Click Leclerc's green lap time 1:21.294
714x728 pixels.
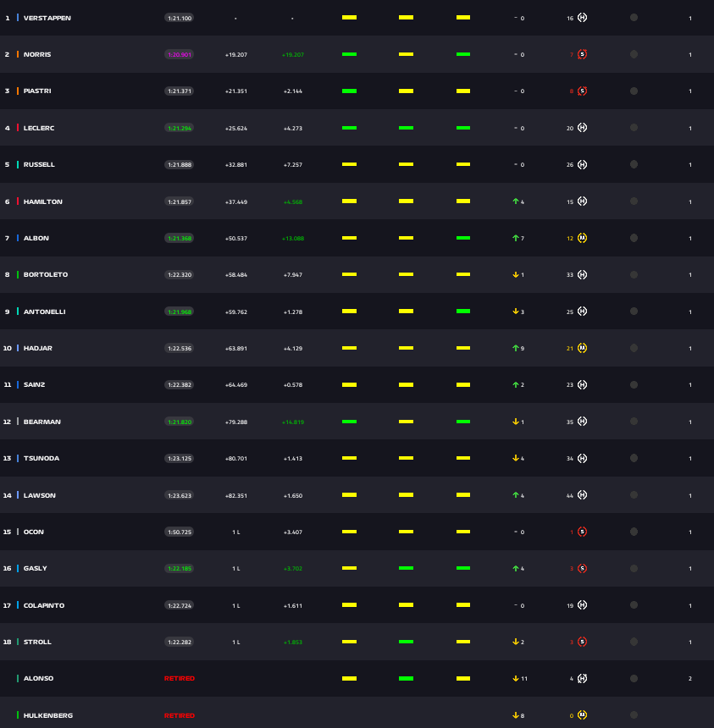pyautogui.click(x=180, y=128)
